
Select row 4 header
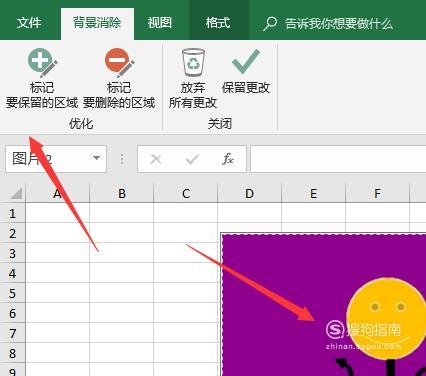click(13, 273)
